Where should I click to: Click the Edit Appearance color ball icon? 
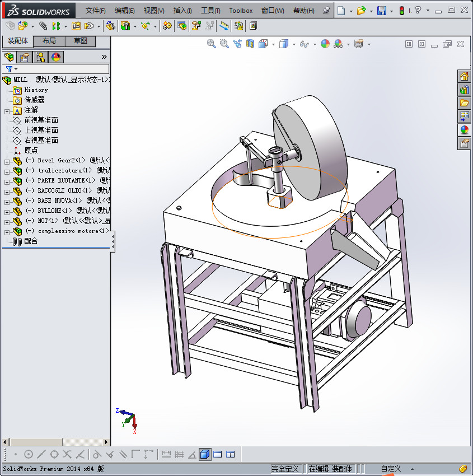tap(325, 44)
